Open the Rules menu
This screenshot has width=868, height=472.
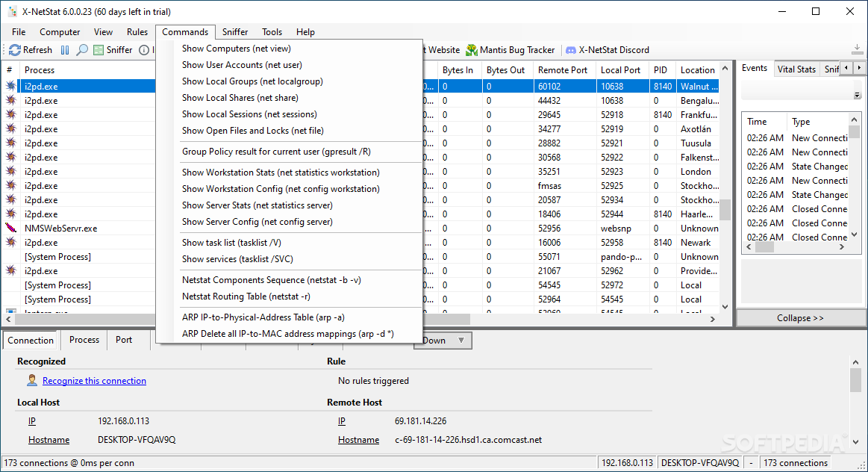pyautogui.click(x=137, y=32)
